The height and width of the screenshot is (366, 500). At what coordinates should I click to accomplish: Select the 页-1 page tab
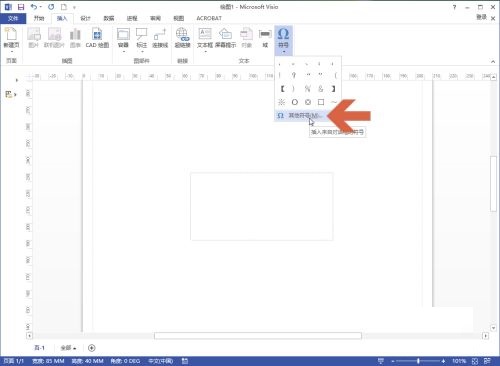(x=39, y=348)
